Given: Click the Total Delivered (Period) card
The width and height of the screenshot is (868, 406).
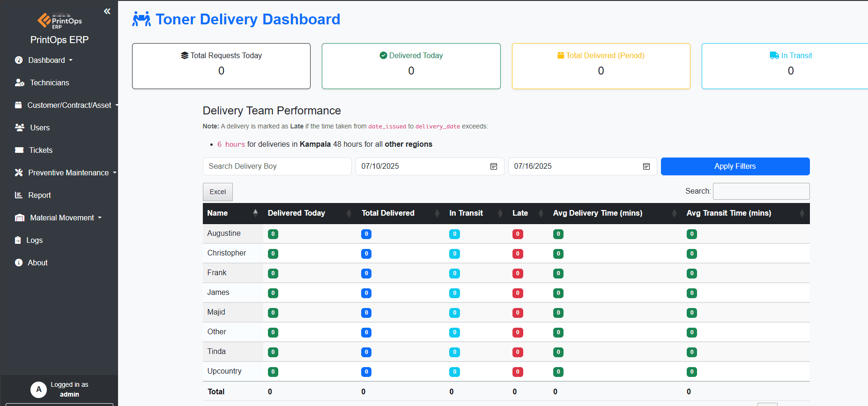Looking at the screenshot, I should click(601, 66).
